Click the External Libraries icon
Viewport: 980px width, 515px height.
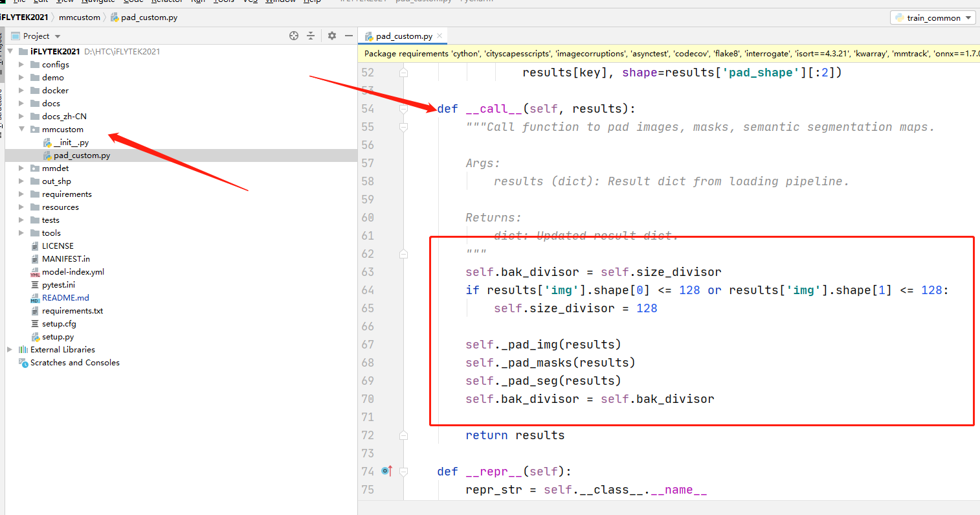point(23,349)
